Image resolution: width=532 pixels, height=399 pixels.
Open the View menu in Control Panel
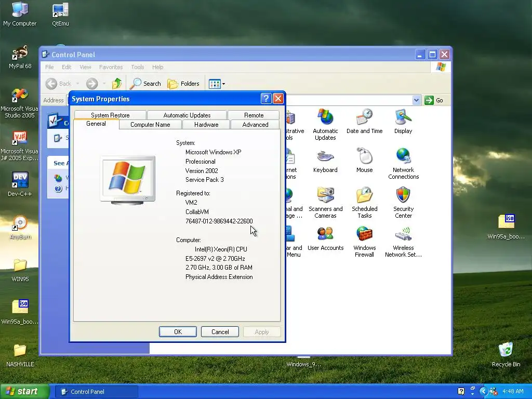86,67
